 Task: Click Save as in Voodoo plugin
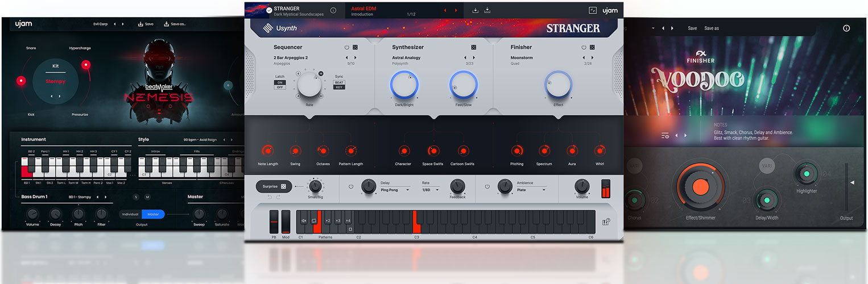tap(712, 28)
